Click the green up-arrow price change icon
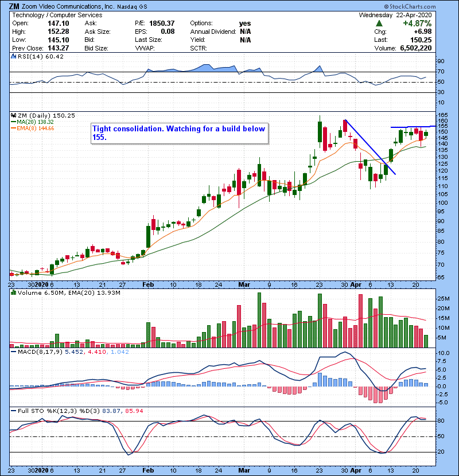Screen dimensions: 459x476 [x=379, y=24]
